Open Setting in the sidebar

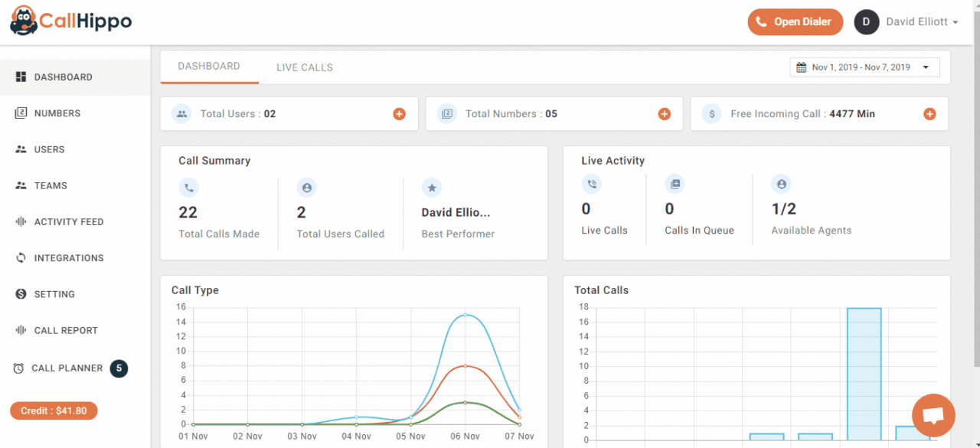(x=75, y=294)
